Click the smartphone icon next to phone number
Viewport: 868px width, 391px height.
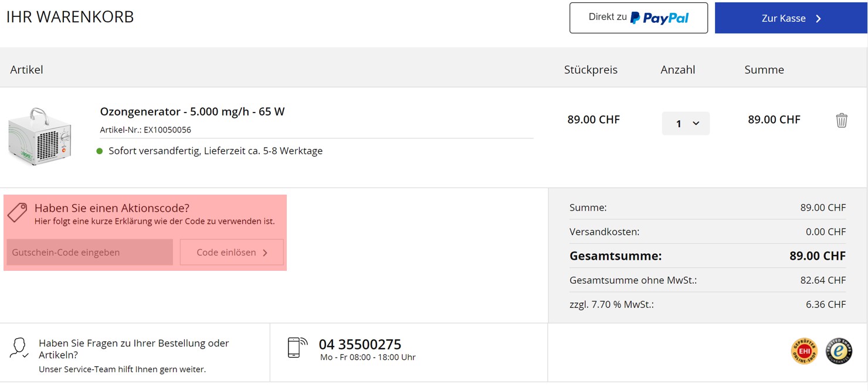297,347
